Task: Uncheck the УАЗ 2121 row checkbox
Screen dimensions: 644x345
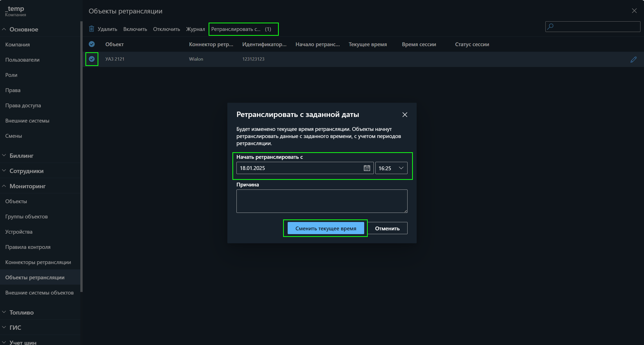Action: point(92,59)
